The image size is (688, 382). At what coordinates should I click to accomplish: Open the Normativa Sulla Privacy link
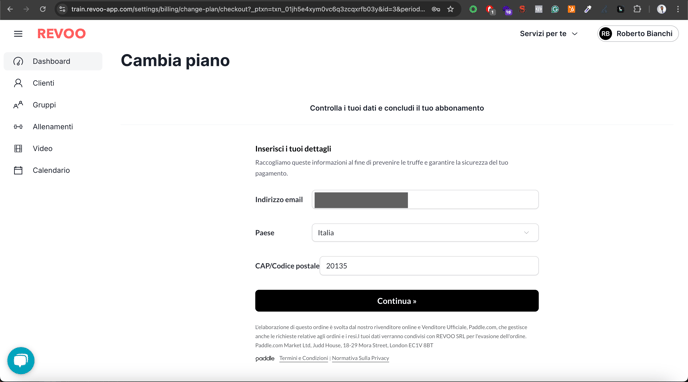pos(360,358)
